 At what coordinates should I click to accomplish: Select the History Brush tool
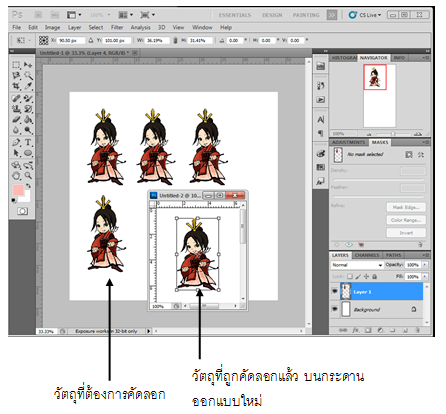28,109
